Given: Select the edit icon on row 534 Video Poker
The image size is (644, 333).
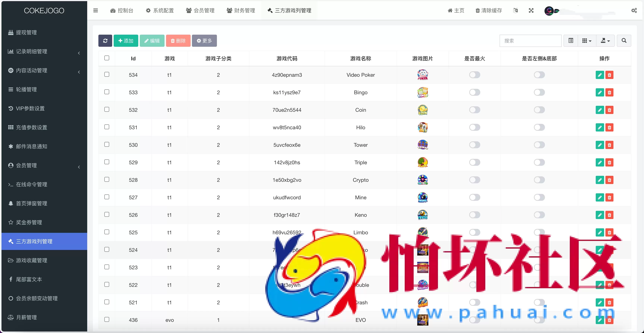Looking at the screenshot, I should tap(600, 75).
